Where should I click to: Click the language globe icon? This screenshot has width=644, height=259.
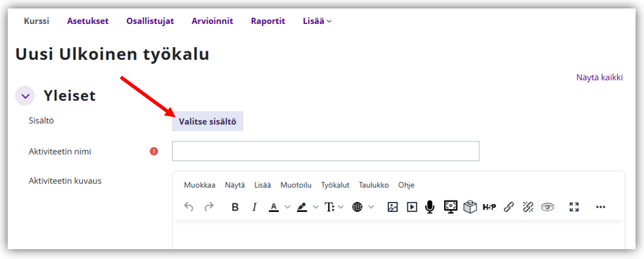[358, 208]
